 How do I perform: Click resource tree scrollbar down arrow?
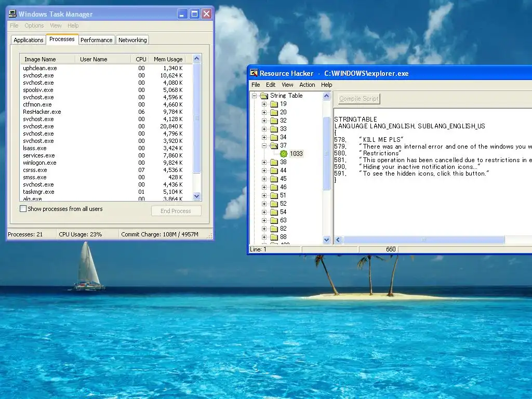[x=326, y=240]
